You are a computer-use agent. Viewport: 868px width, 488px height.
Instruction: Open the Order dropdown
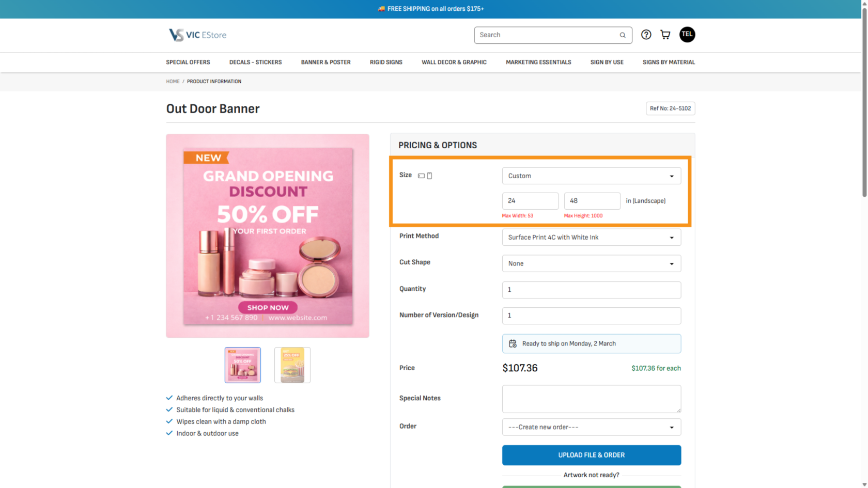pyautogui.click(x=591, y=428)
